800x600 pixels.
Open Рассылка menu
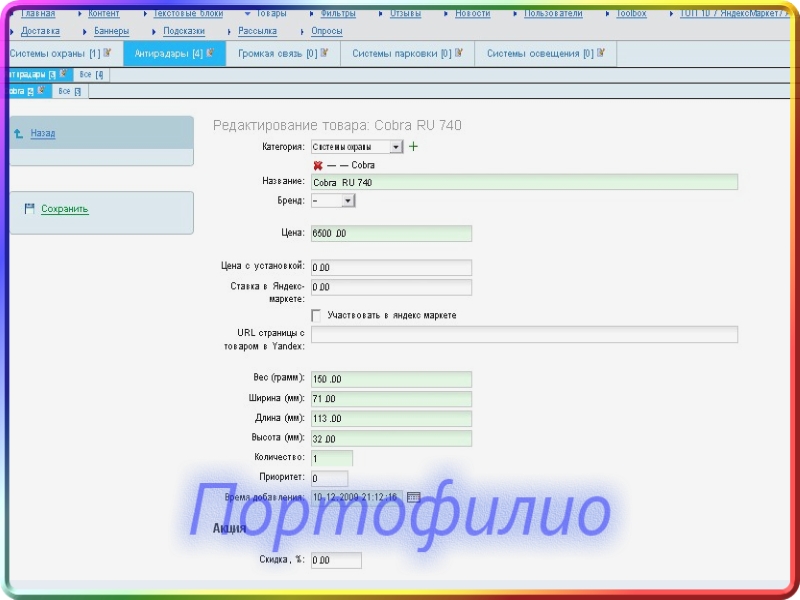258,31
